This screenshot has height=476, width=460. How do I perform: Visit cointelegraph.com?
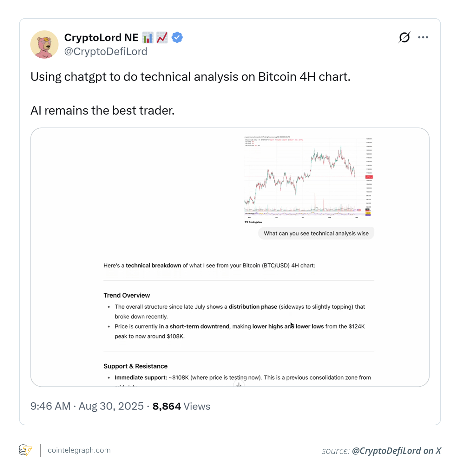tap(79, 450)
